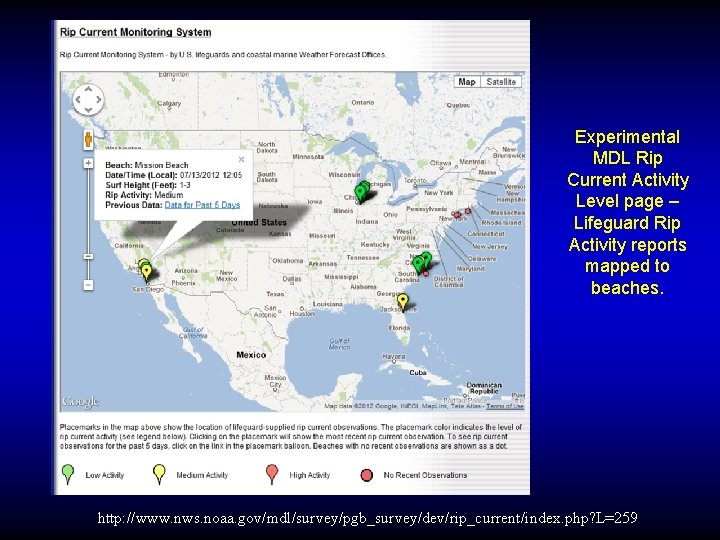The height and width of the screenshot is (540, 720).
Task: Click the "Dominican Republic" map label
Action: click(484, 388)
